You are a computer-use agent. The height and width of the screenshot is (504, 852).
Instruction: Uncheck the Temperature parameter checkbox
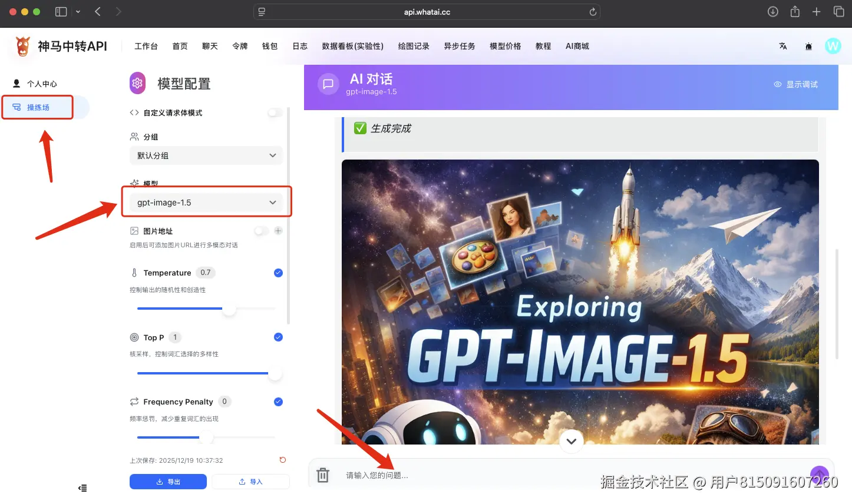pos(278,273)
